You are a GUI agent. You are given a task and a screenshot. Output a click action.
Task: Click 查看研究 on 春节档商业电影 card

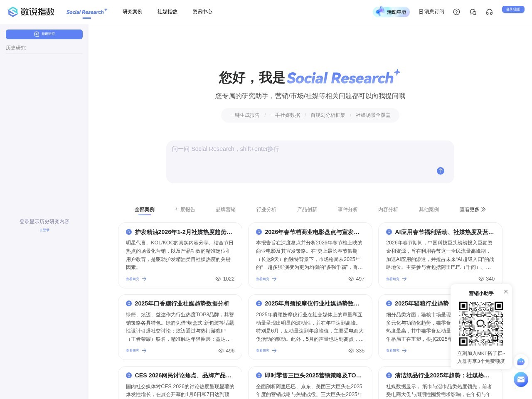pyautogui.click(x=266, y=279)
